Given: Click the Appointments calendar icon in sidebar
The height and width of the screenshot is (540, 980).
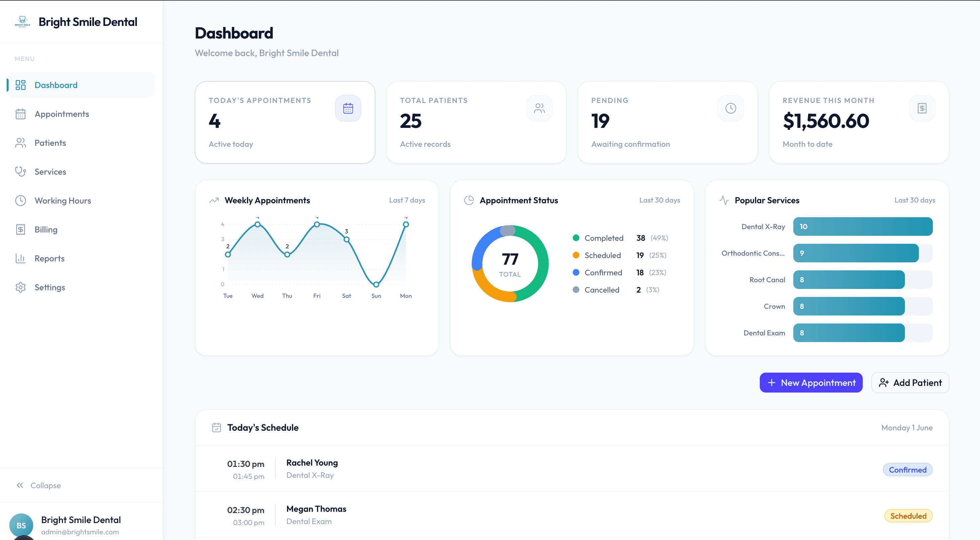Looking at the screenshot, I should 21,114.
